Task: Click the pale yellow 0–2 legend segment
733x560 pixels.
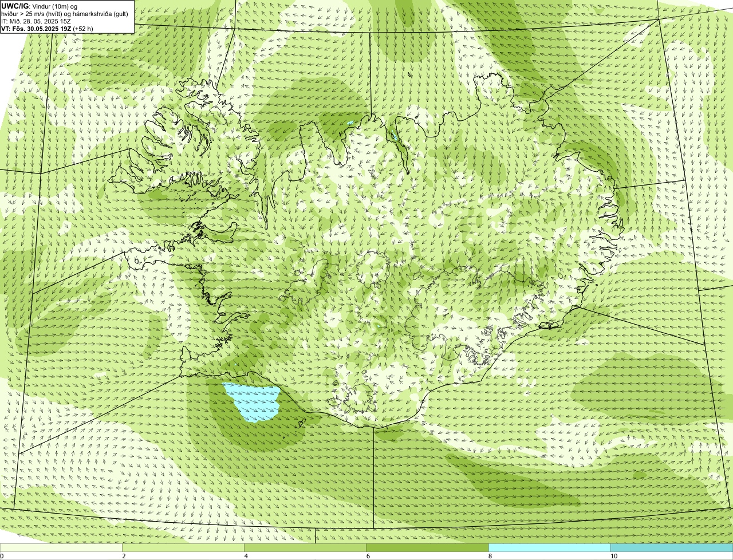Action: 61,548
